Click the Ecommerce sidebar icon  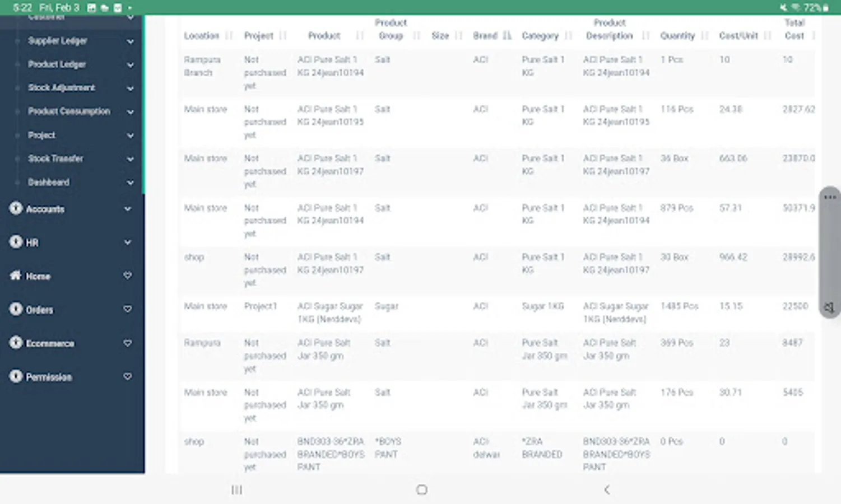pos(16,343)
